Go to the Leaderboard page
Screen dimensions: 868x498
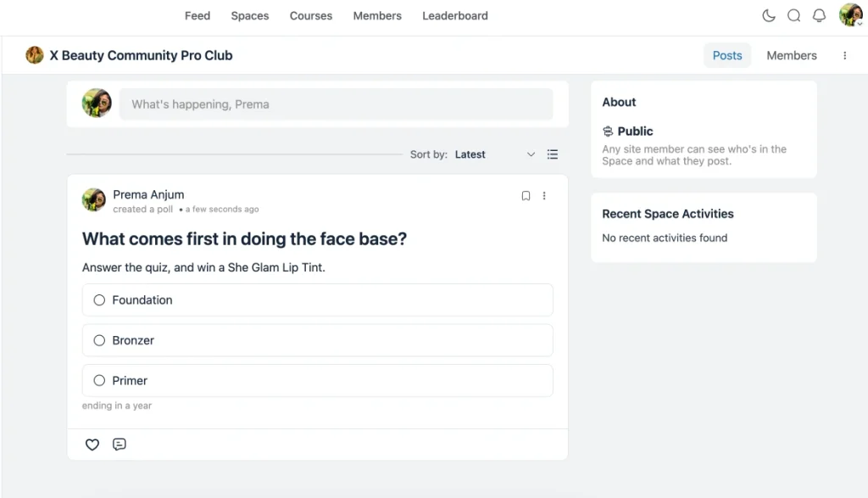[454, 15]
